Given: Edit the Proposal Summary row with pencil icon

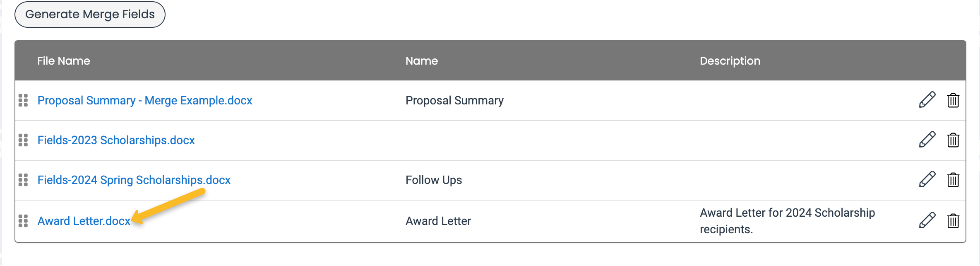Looking at the screenshot, I should (x=927, y=100).
